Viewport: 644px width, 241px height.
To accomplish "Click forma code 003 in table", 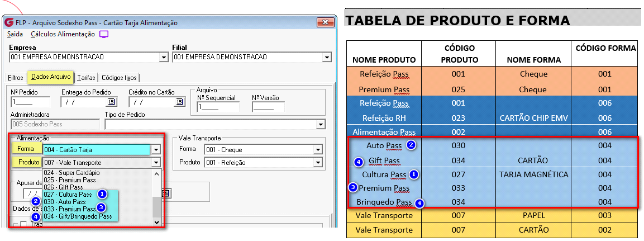I will (605, 215).
